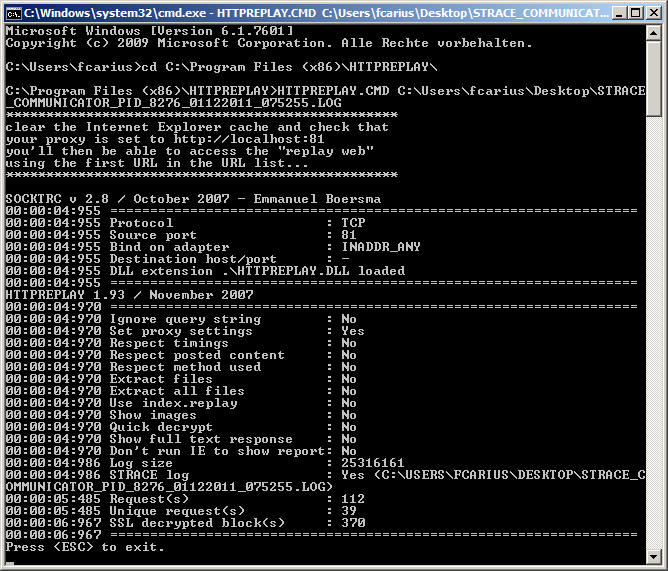Close the cmd.exe window
Image resolution: width=668 pixels, height=571 pixels.
654,13
